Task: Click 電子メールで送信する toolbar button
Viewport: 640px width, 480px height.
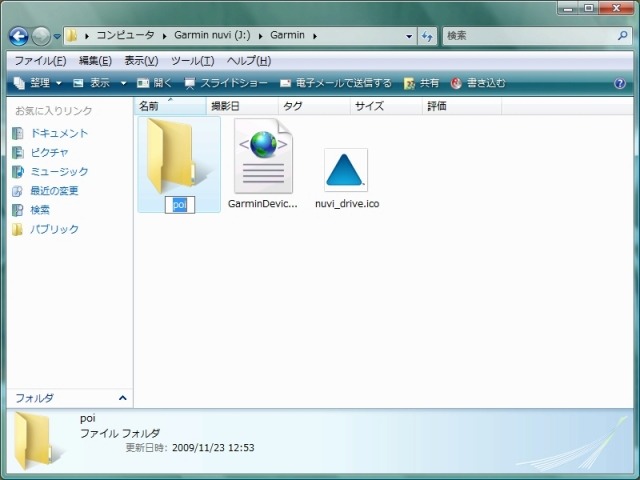Action: coord(336,83)
